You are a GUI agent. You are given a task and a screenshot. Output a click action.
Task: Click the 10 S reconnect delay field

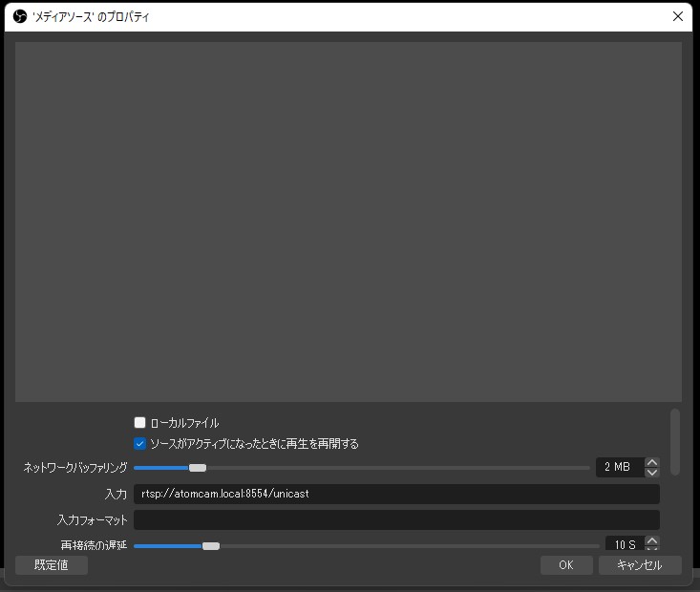click(x=625, y=543)
